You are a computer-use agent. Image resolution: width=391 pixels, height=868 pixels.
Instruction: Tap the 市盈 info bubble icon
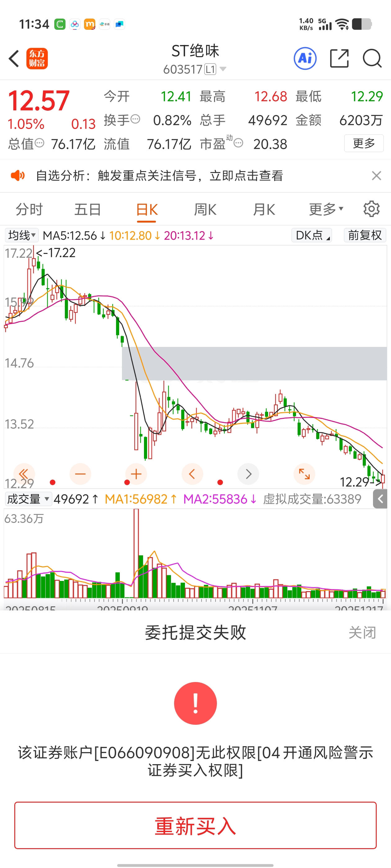(238, 143)
